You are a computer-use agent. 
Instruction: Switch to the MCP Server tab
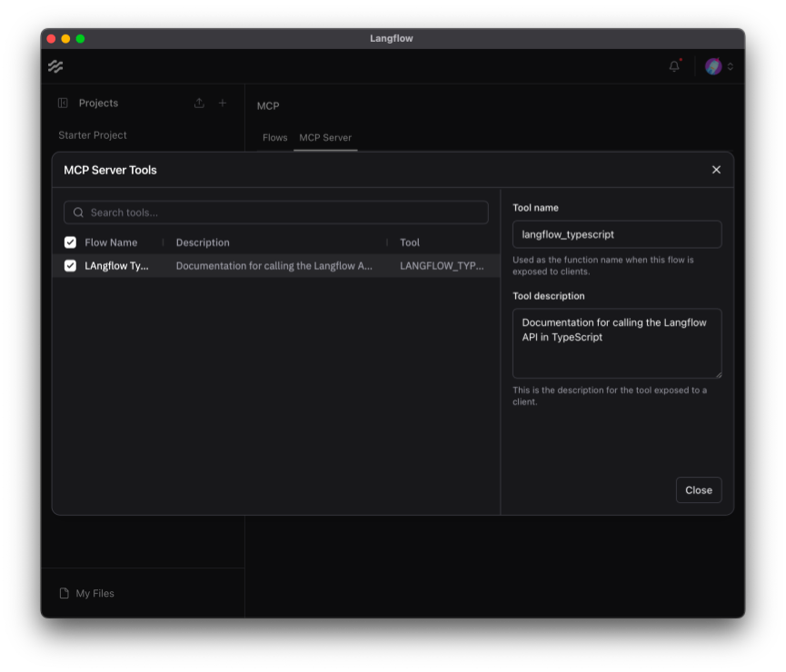pyautogui.click(x=325, y=137)
